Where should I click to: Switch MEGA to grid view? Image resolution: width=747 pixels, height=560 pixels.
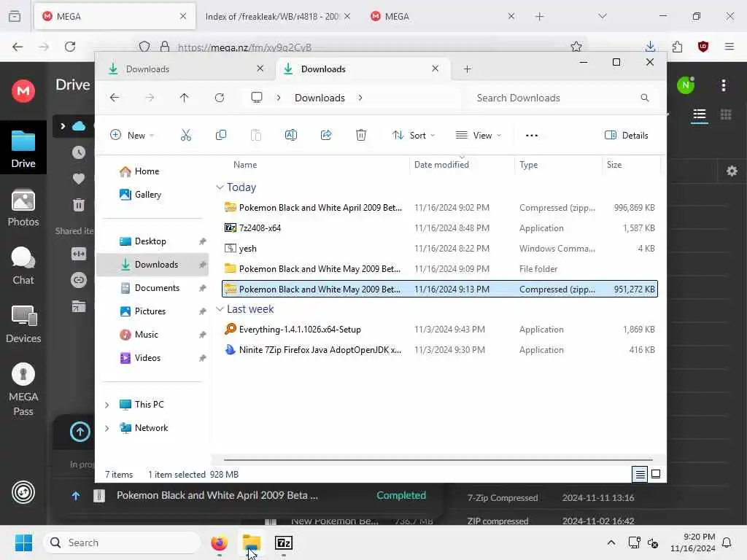pos(726,114)
